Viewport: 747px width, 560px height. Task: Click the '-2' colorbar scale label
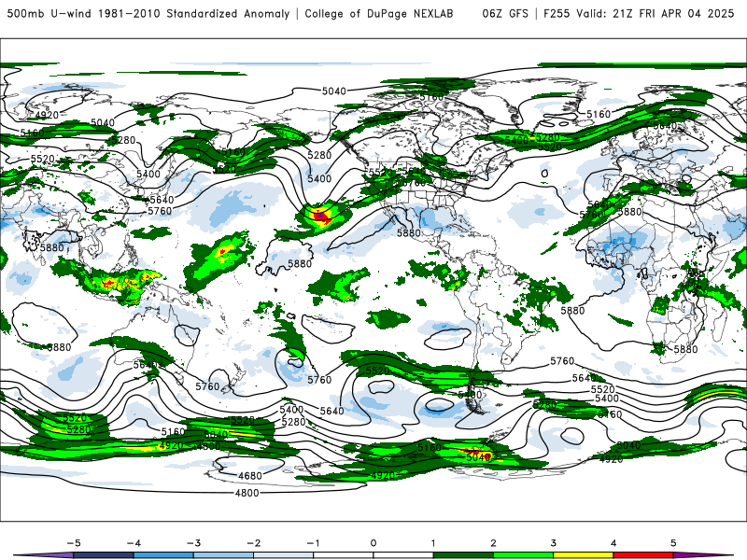coord(253,543)
